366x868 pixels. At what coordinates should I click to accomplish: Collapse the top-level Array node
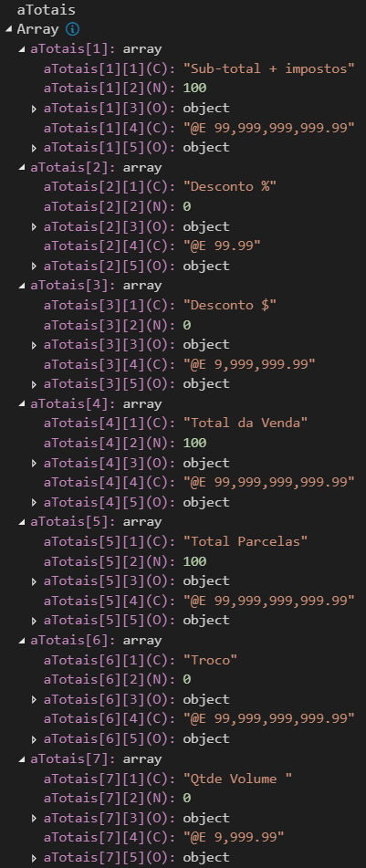pos(8,29)
